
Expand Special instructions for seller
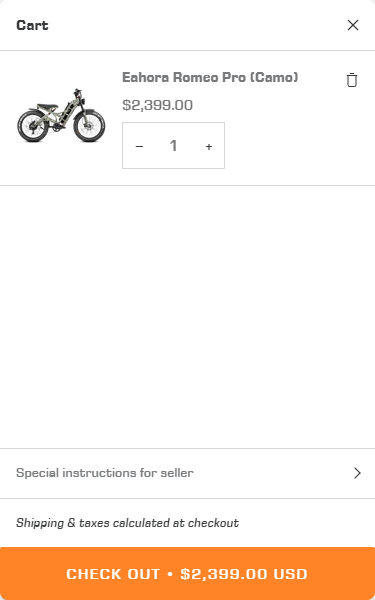(x=188, y=473)
